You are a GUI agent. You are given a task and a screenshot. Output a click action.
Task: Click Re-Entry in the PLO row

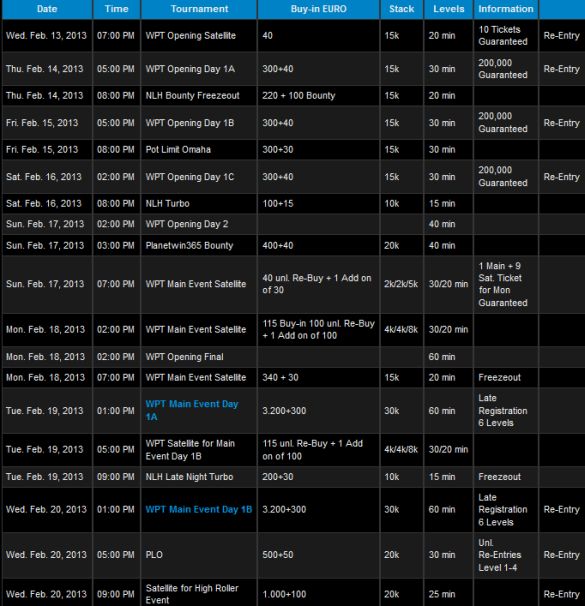click(561, 555)
